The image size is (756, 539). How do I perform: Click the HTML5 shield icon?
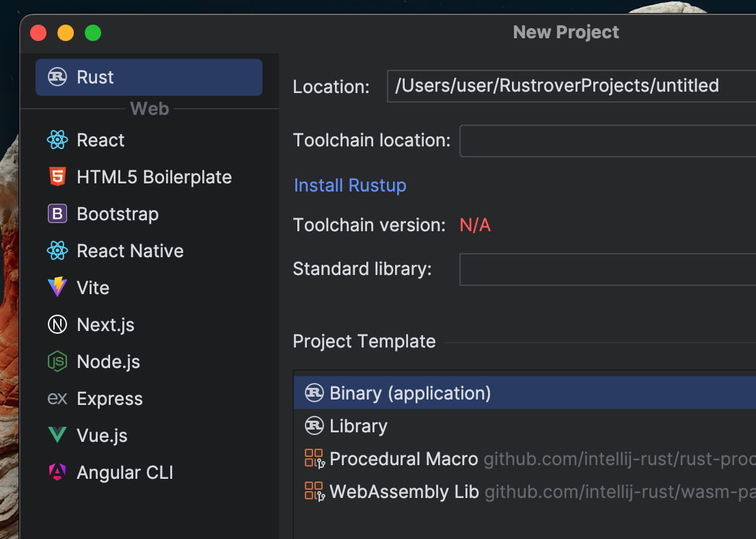click(57, 176)
